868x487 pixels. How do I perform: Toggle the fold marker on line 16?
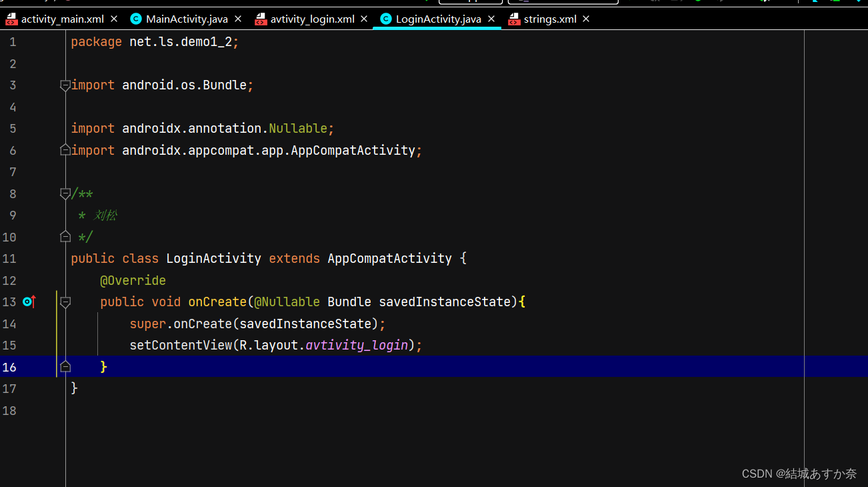65,367
